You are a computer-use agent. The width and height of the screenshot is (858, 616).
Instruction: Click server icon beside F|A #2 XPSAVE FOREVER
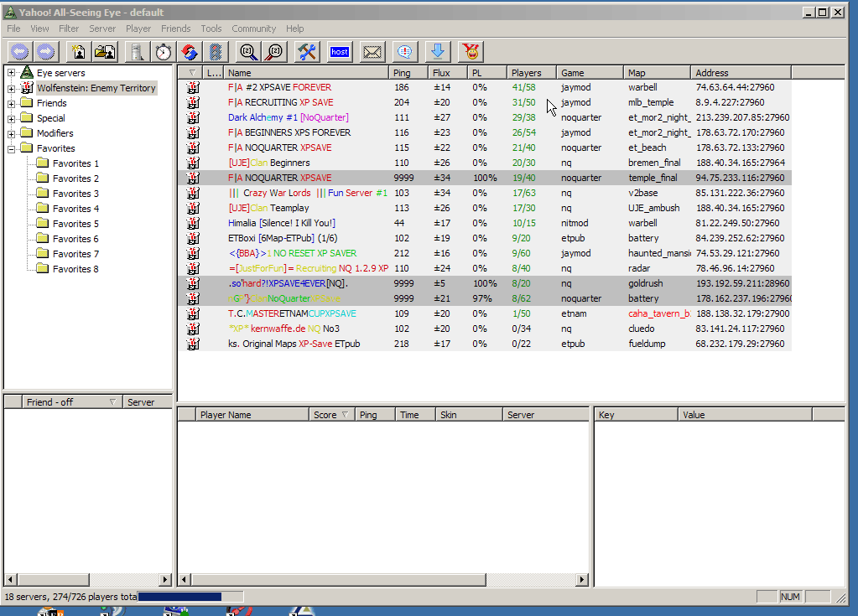click(193, 87)
